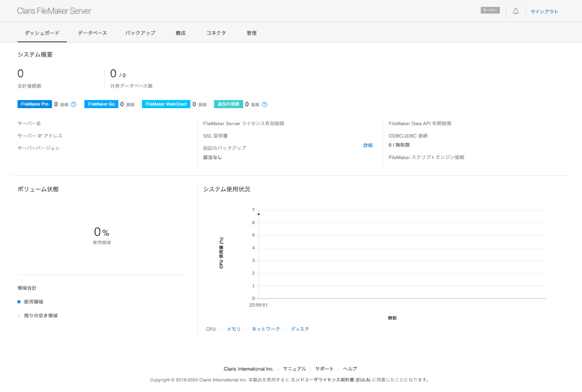
Task: Open the マニュアル footer link
Action: (x=294, y=369)
